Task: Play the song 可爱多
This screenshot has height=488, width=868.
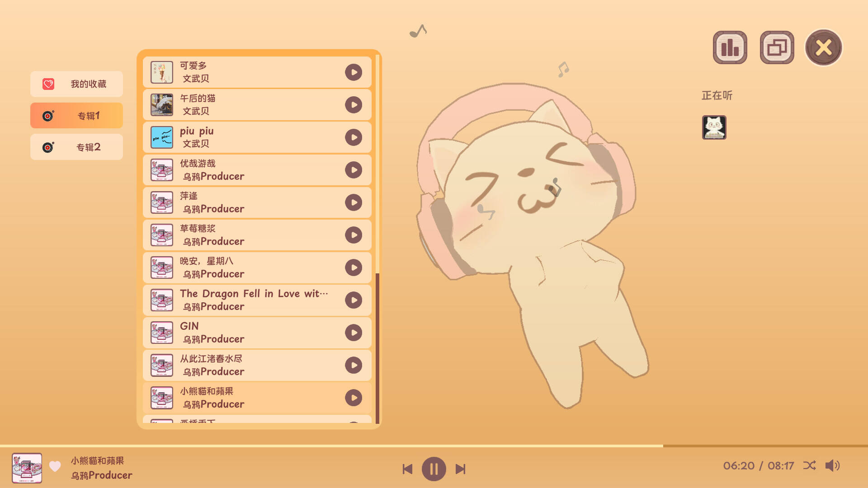Action: pyautogui.click(x=353, y=72)
